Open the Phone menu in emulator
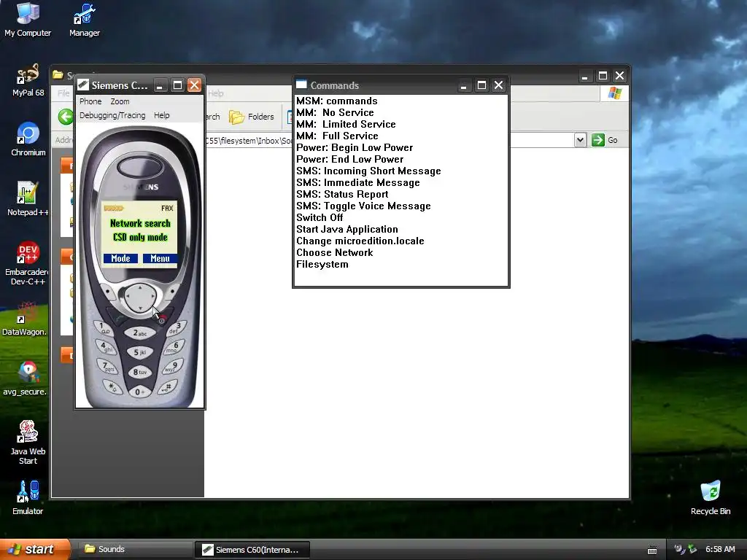The height and width of the screenshot is (560, 747). [90, 101]
